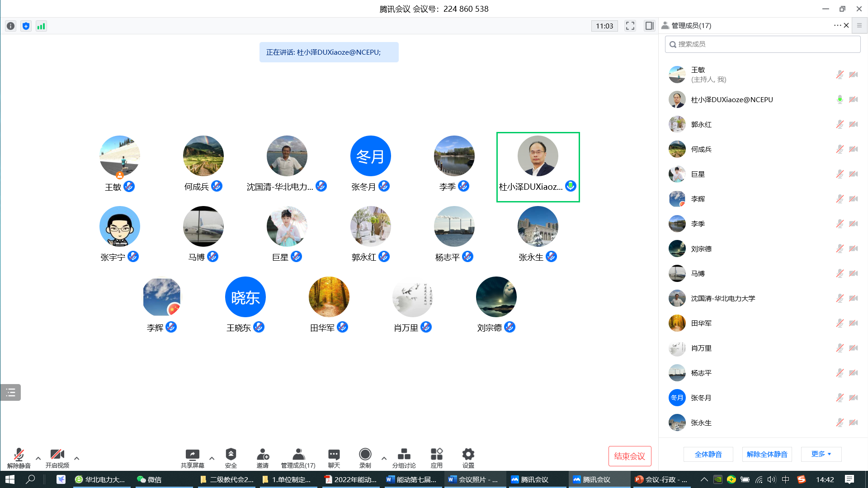The width and height of the screenshot is (868, 488).
Task: Turn on video (开启视频)
Action: pyautogui.click(x=57, y=455)
